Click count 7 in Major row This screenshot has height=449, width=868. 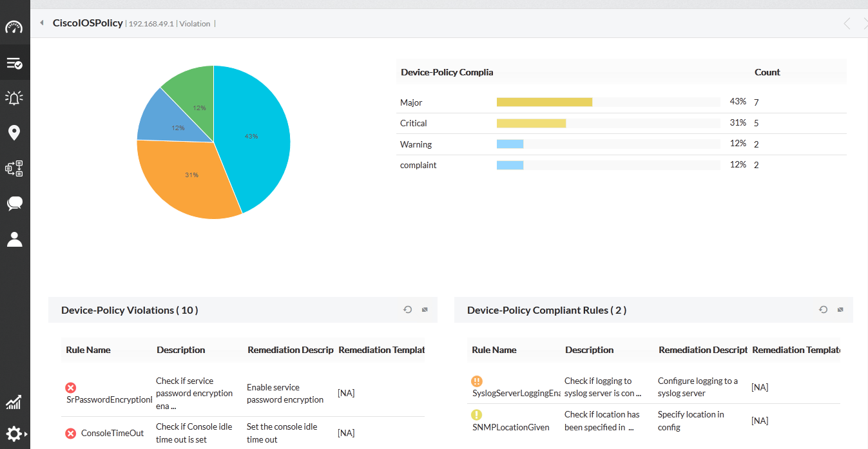click(757, 102)
